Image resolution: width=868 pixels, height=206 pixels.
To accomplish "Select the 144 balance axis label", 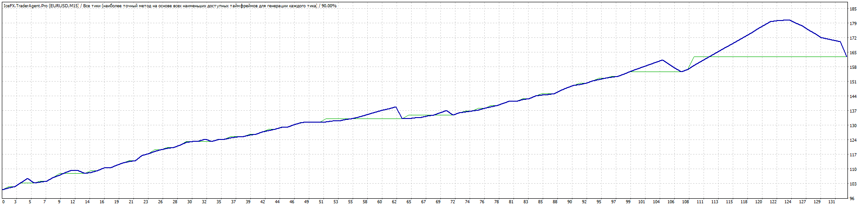I will point(853,97).
